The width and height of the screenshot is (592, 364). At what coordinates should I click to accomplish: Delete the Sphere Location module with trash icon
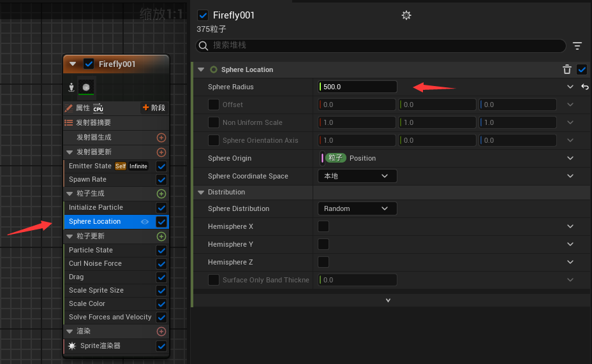click(x=567, y=69)
